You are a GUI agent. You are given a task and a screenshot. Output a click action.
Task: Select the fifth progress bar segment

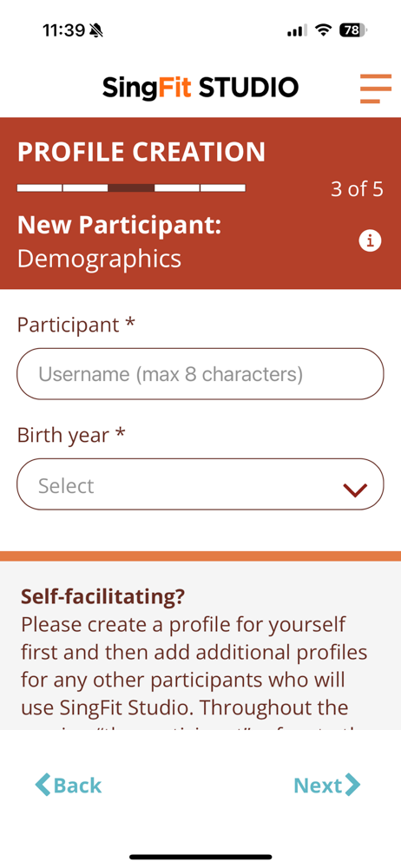[223, 188]
